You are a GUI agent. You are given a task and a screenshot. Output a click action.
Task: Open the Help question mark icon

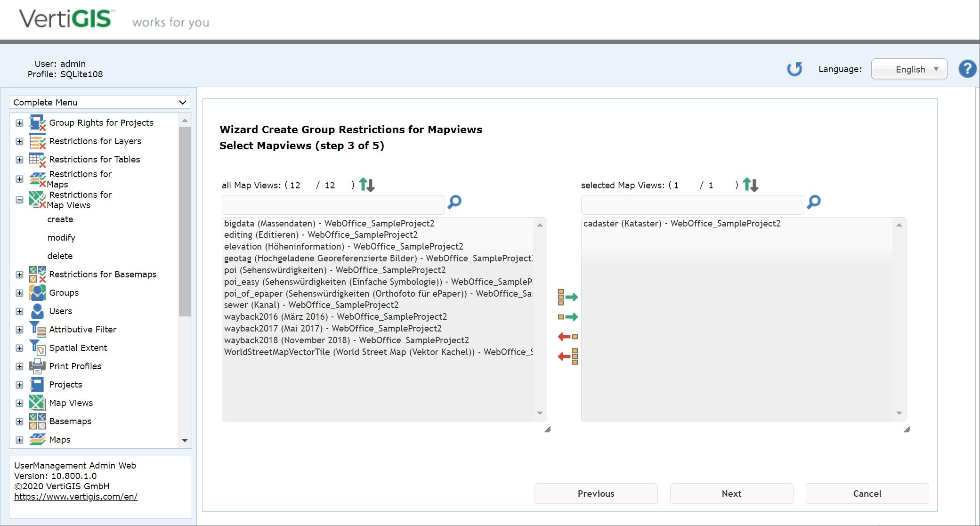tap(967, 69)
